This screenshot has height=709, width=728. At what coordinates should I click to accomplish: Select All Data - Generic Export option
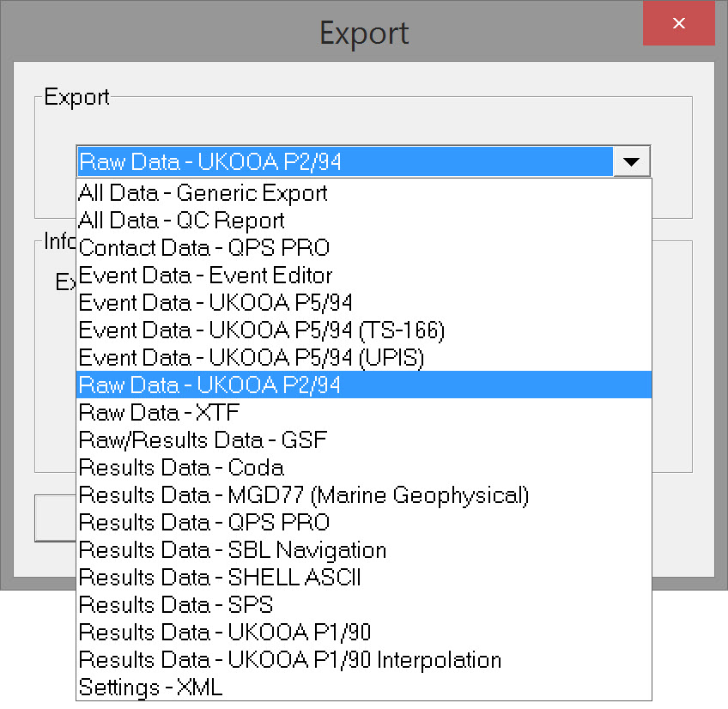[203, 193]
